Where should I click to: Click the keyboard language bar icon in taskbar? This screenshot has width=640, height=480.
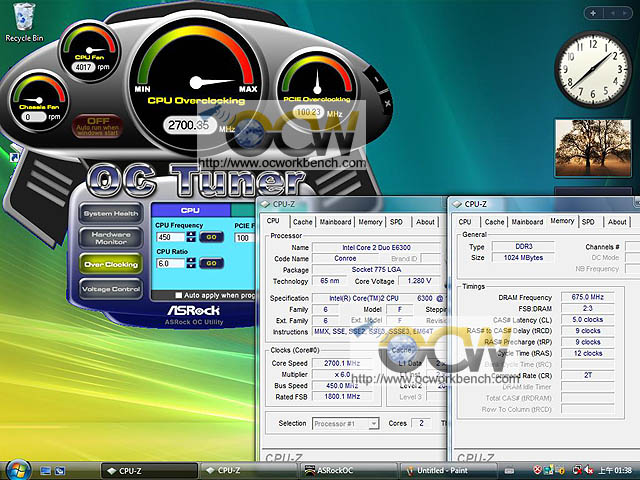pyautogui.click(x=509, y=471)
